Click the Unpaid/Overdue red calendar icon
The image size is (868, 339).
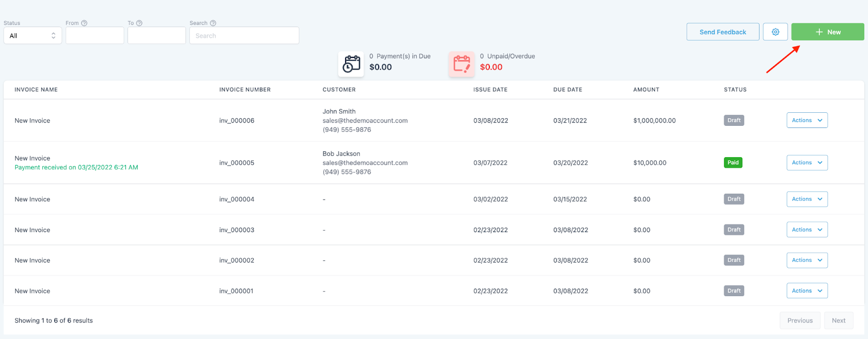click(462, 64)
